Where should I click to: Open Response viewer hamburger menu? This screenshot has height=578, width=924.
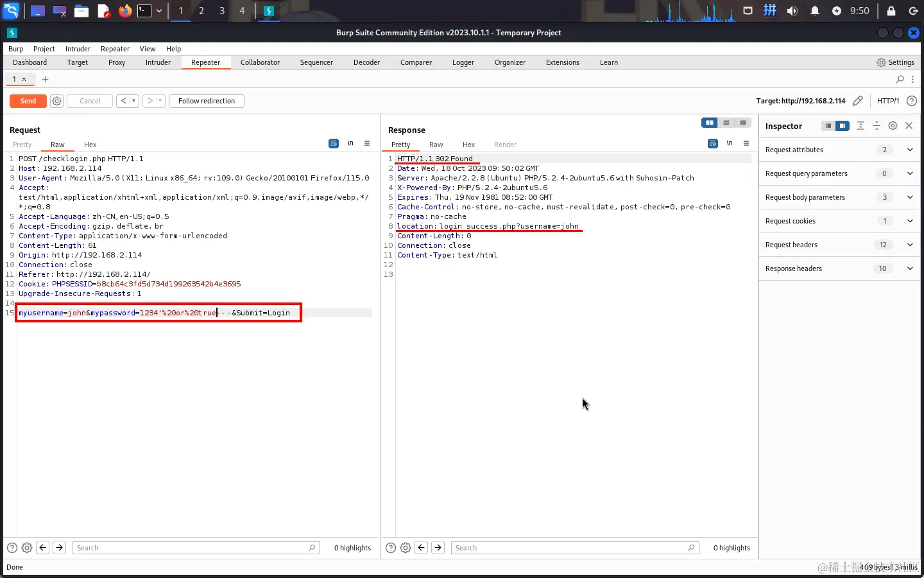point(746,143)
